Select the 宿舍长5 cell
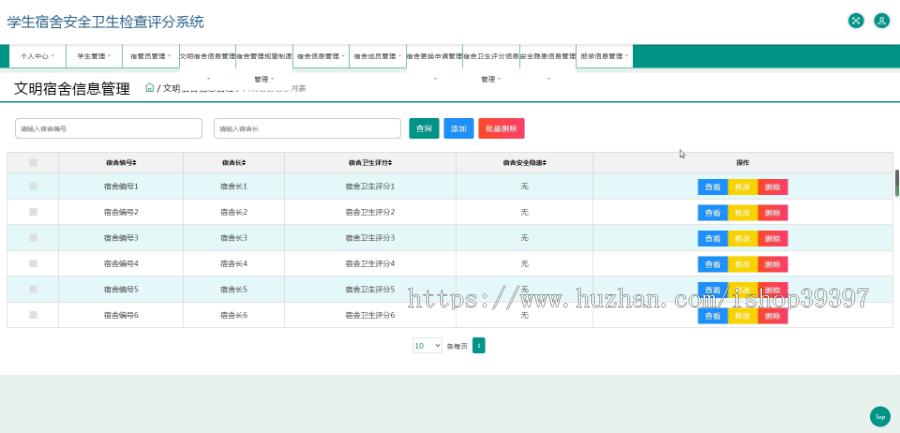Screen dimensions: 900x433 234,289
